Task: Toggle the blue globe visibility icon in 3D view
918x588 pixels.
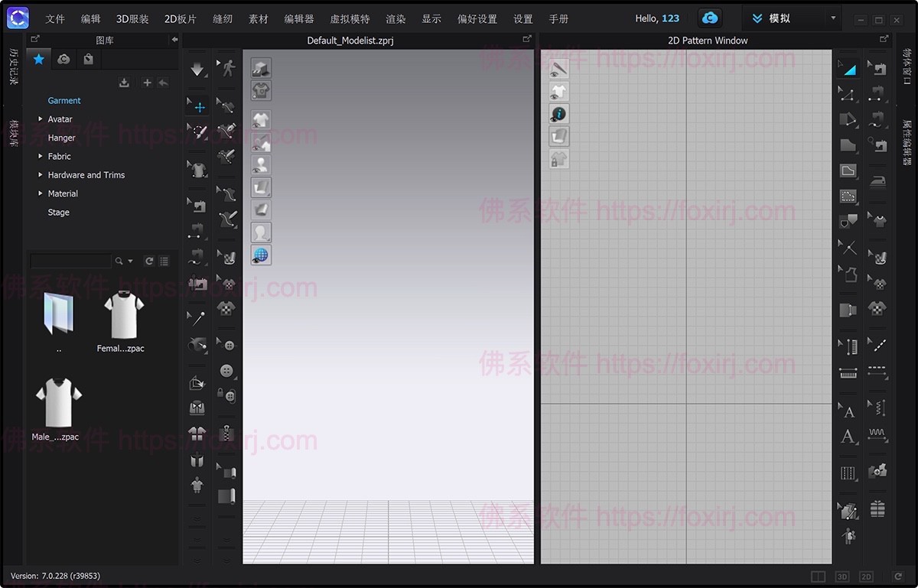Action: (261, 255)
